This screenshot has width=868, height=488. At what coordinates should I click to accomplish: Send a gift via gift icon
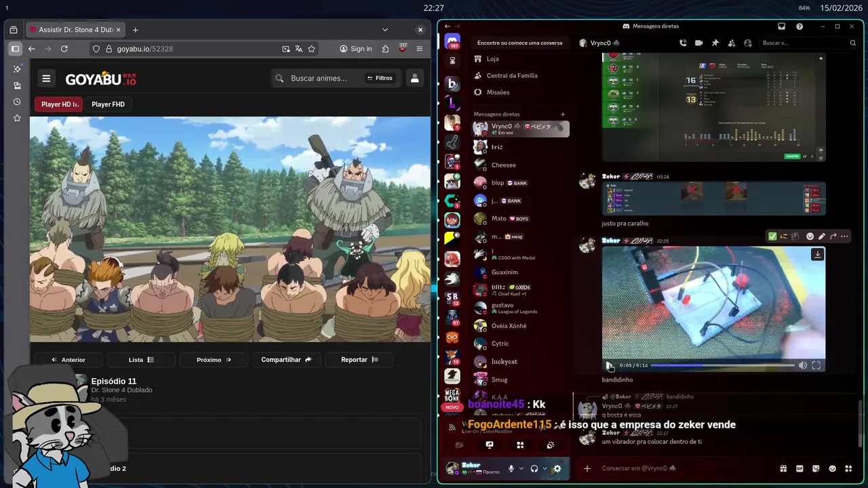pyautogui.click(x=783, y=468)
